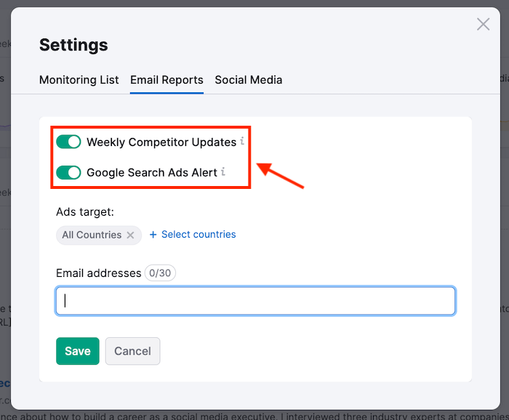The image size is (509, 420).
Task: Click info icon beside Google Search Ads Alert
Action: click(x=223, y=172)
